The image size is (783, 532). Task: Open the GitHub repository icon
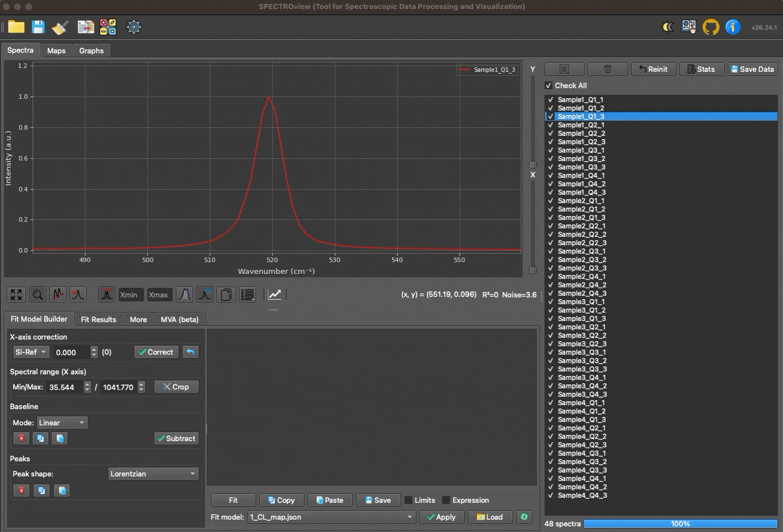click(x=711, y=27)
